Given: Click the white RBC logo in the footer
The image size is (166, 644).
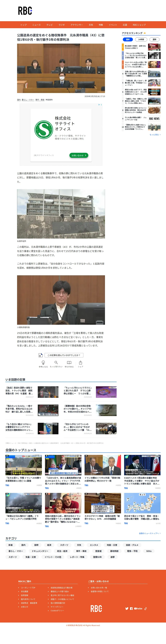Looking at the screenshot, I should (96, 609).
